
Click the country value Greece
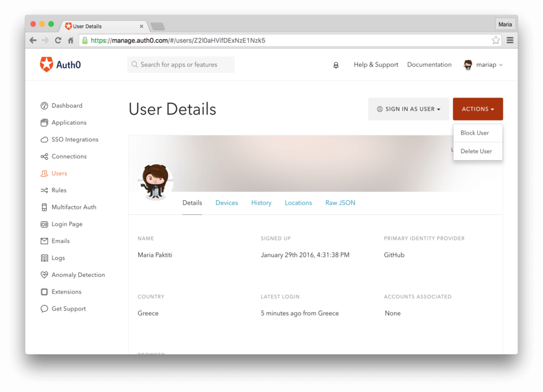148,313
